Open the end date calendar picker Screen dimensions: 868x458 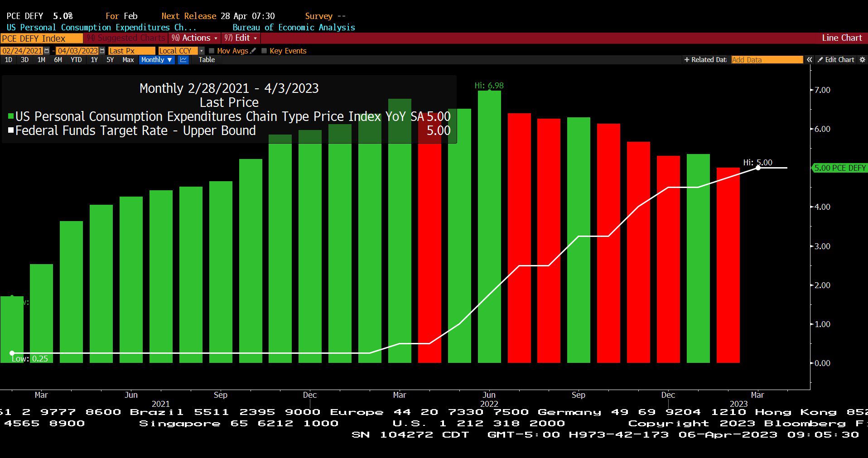(x=102, y=51)
